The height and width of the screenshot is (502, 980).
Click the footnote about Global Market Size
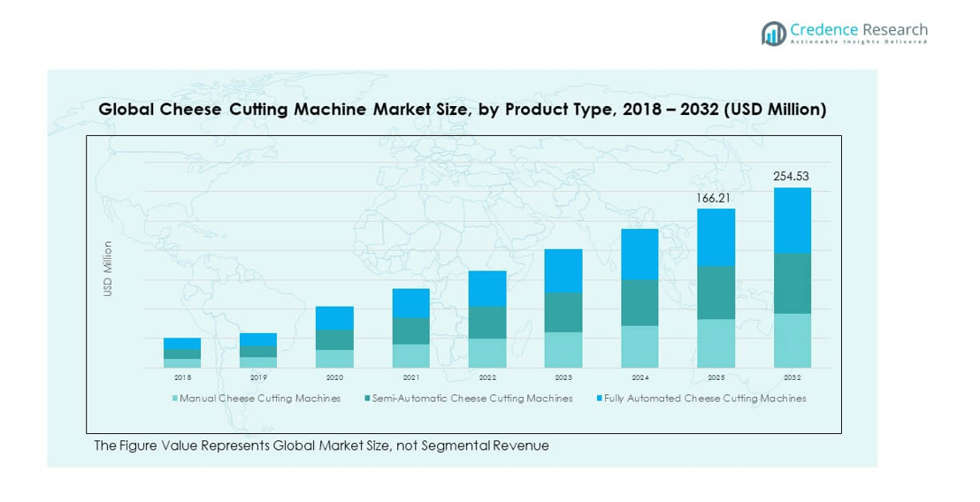321,445
